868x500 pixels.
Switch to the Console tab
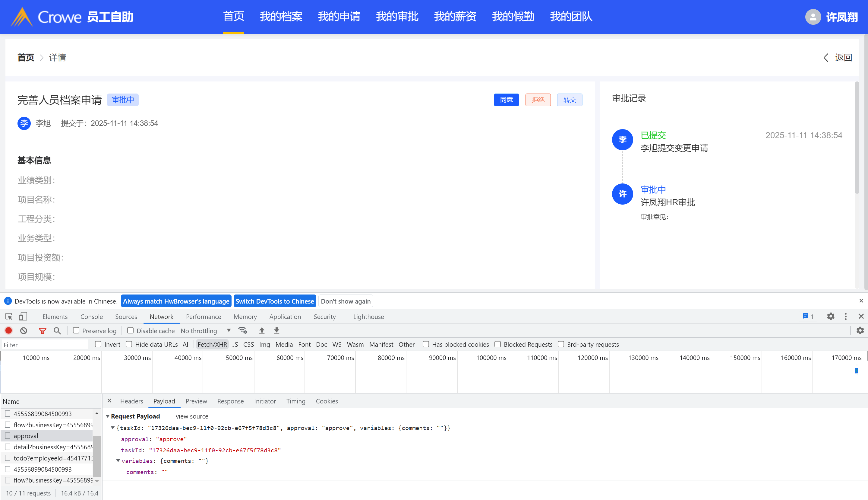pyautogui.click(x=91, y=317)
